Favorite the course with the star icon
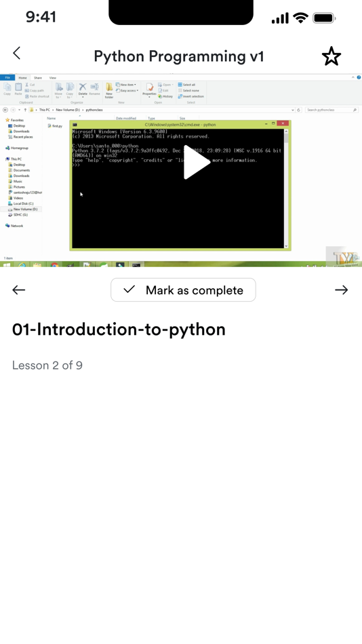This screenshot has height=644, width=362. pyautogui.click(x=331, y=56)
